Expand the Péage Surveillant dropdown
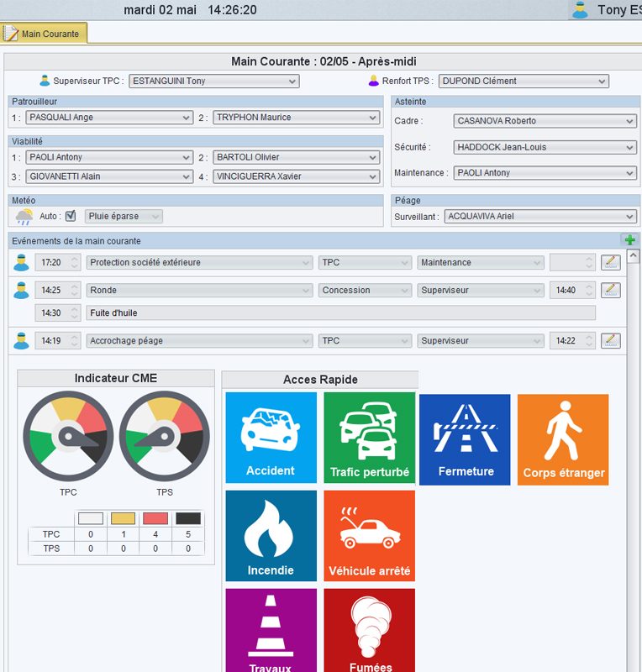 539,217
